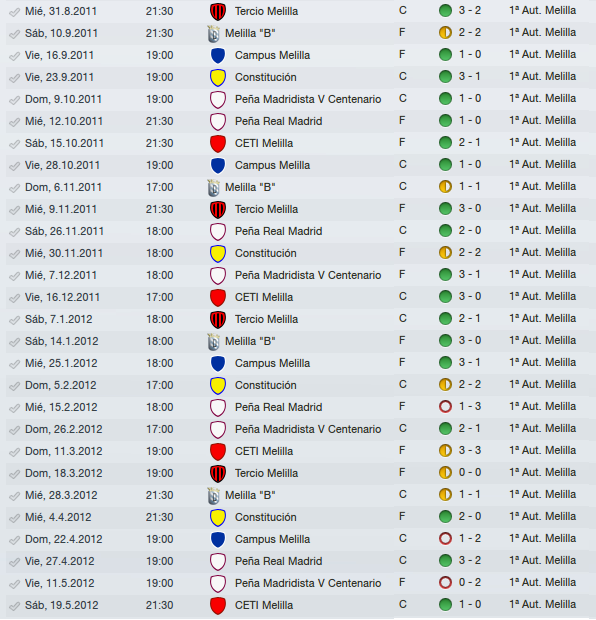Screen dimensions: 596x620
Task: Click green win indicator for 3 - 2 on 31.8.2011
Action: (x=445, y=11)
